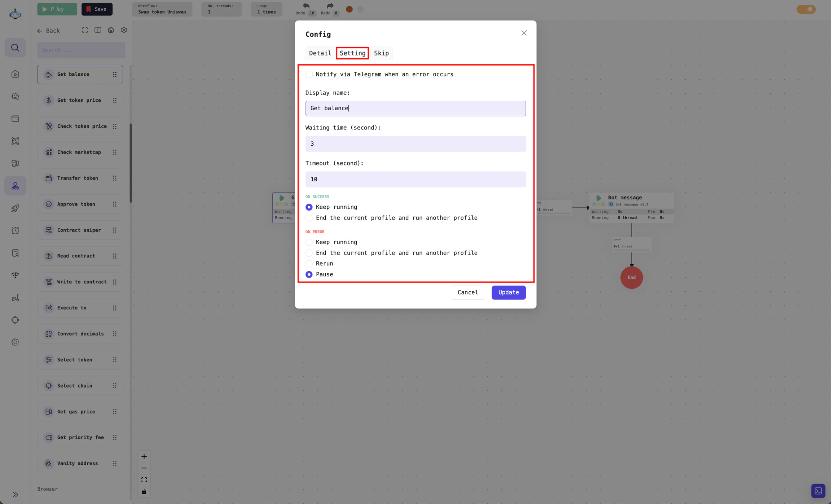This screenshot has width=831, height=504.
Task: Click the fullscreen expand icon near zoom controls
Action: pos(144,479)
